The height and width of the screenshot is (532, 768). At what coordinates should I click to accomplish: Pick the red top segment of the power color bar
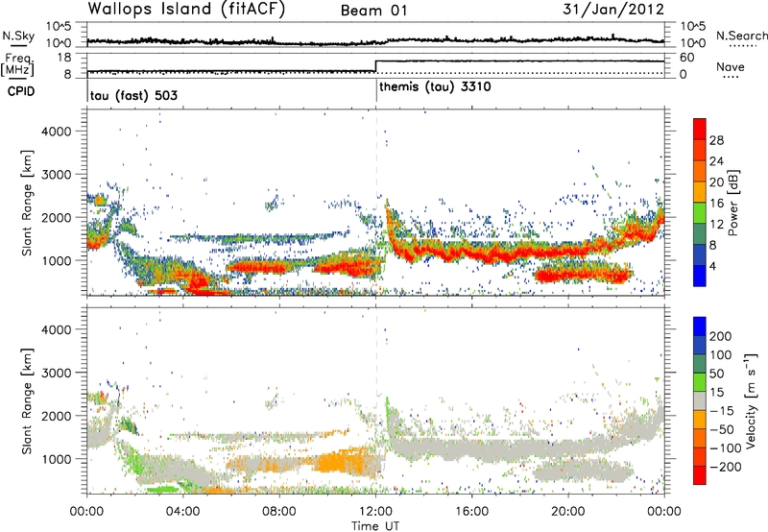click(700, 130)
